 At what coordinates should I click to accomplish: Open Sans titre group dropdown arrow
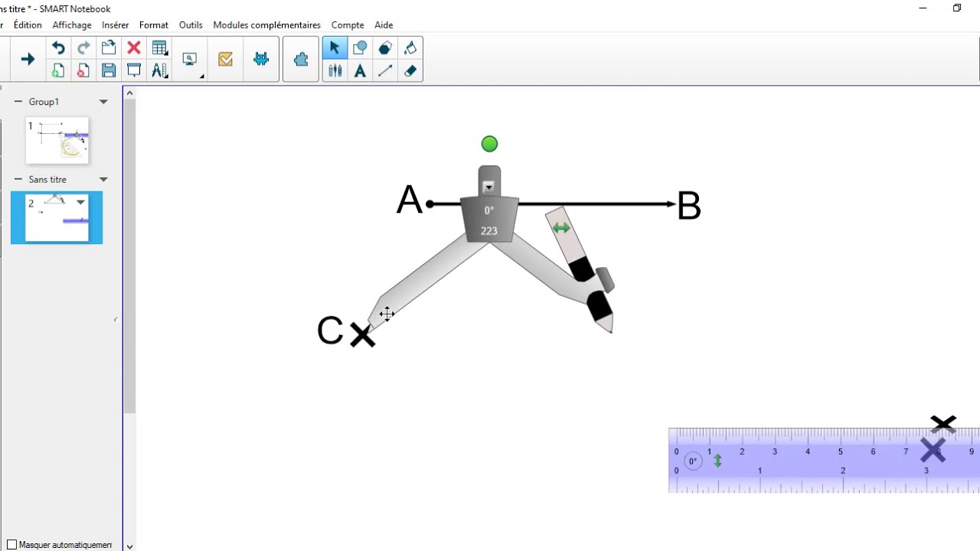coord(103,180)
